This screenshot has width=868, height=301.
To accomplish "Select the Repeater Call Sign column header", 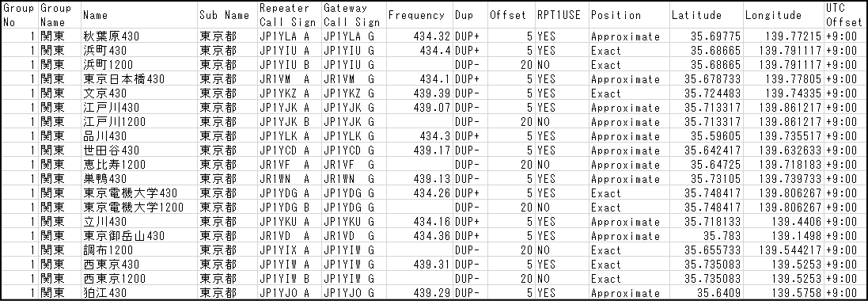I will (x=289, y=16).
